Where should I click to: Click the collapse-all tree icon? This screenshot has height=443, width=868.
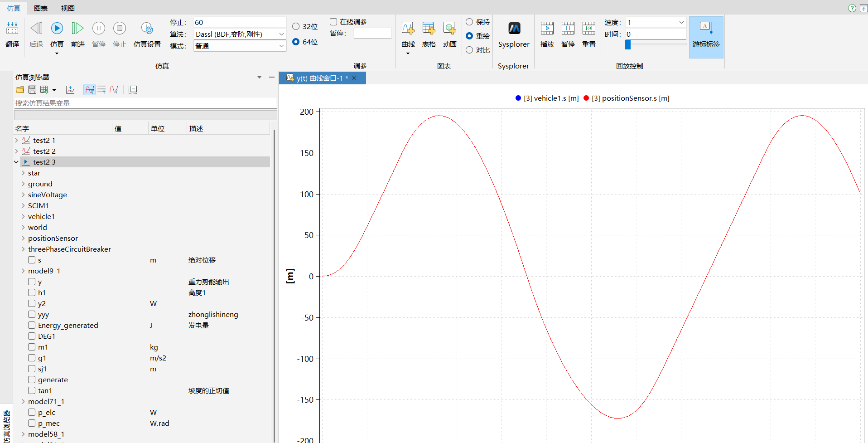click(133, 90)
